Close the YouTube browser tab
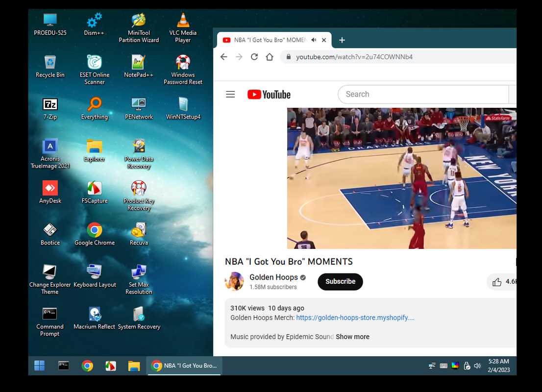542x392 pixels. (x=324, y=40)
